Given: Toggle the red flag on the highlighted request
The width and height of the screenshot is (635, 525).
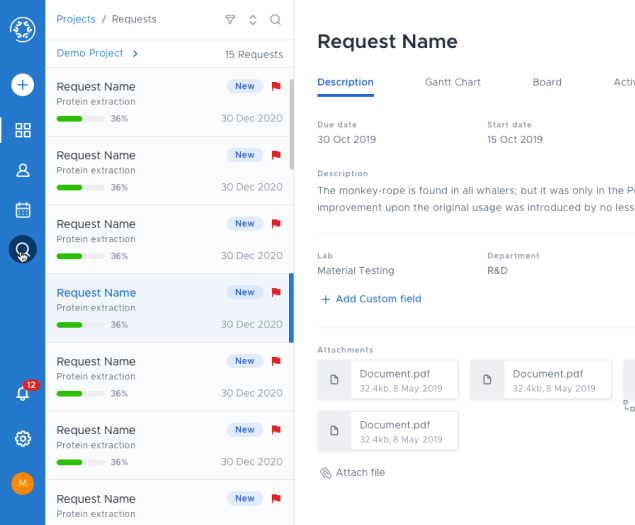Looking at the screenshot, I should click(276, 293).
